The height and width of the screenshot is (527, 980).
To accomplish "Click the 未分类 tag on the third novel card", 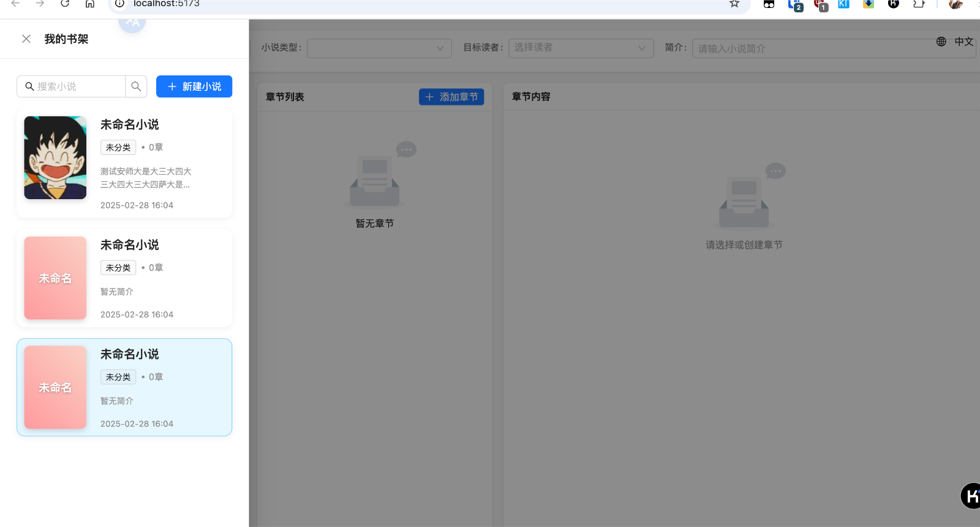I will 118,377.
